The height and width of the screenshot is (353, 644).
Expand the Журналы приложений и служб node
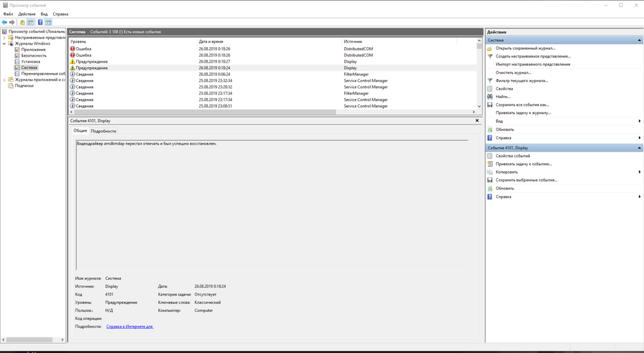tap(4, 80)
